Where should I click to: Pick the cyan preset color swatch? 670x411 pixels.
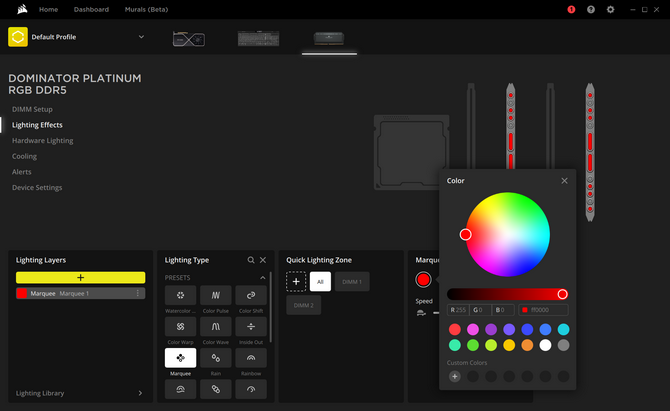tap(563, 329)
